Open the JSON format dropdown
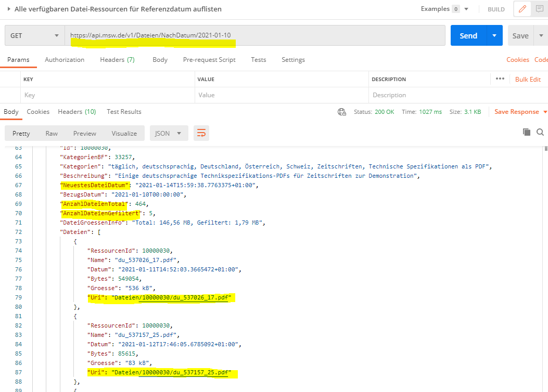The width and height of the screenshot is (548, 392). (169, 133)
